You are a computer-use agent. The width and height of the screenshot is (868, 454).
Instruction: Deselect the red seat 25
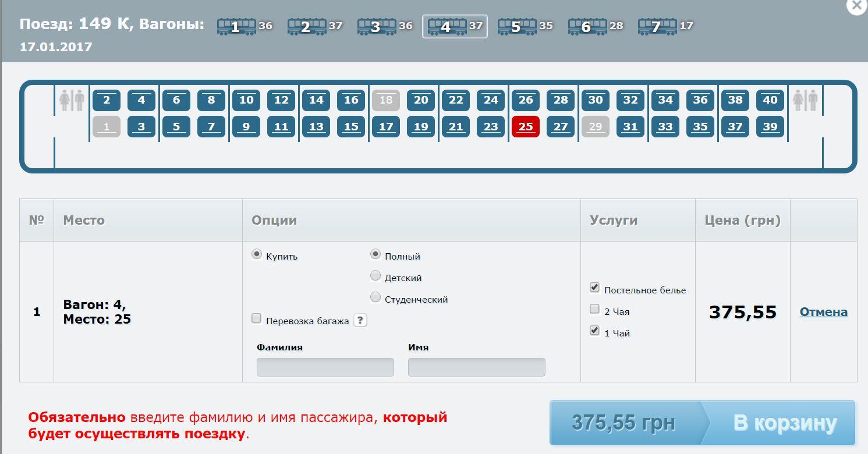click(525, 126)
